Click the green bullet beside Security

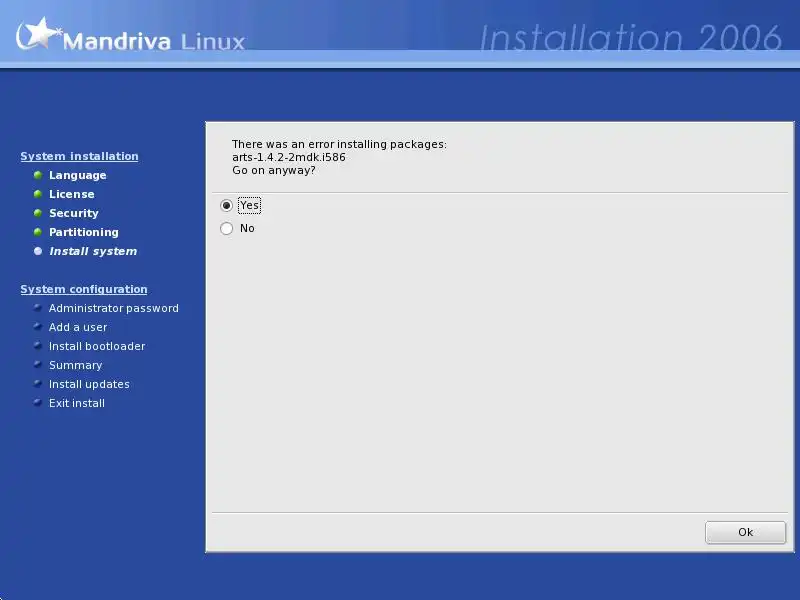pyautogui.click(x=38, y=213)
